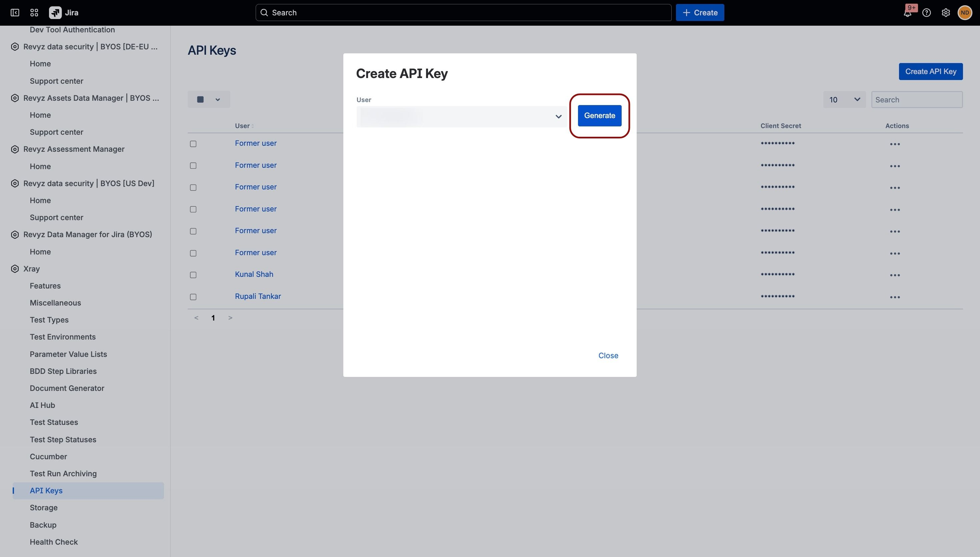Image resolution: width=980 pixels, height=557 pixels.
Task: Click the Close link in dialog
Action: (x=608, y=356)
